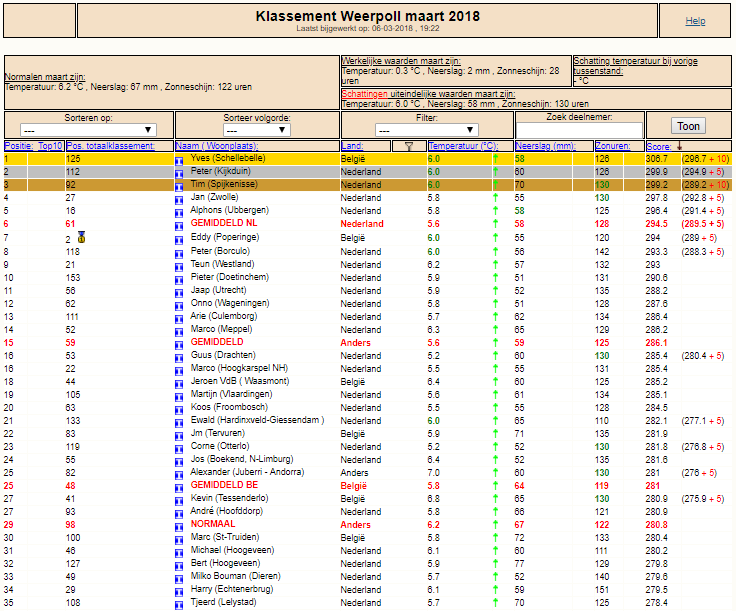Click the info icon beside Tjeerd (Lelystad)
The width and height of the screenshot is (736, 611).
pyautogui.click(x=179, y=605)
